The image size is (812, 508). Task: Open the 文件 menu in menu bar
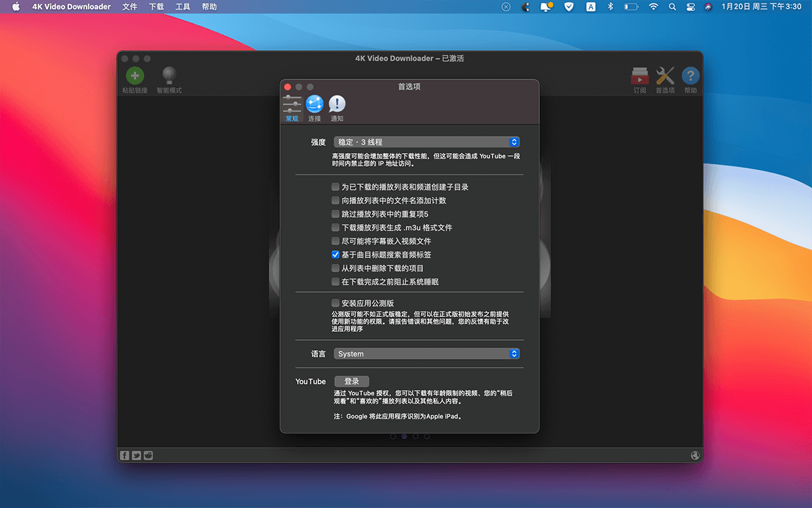click(x=130, y=7)
